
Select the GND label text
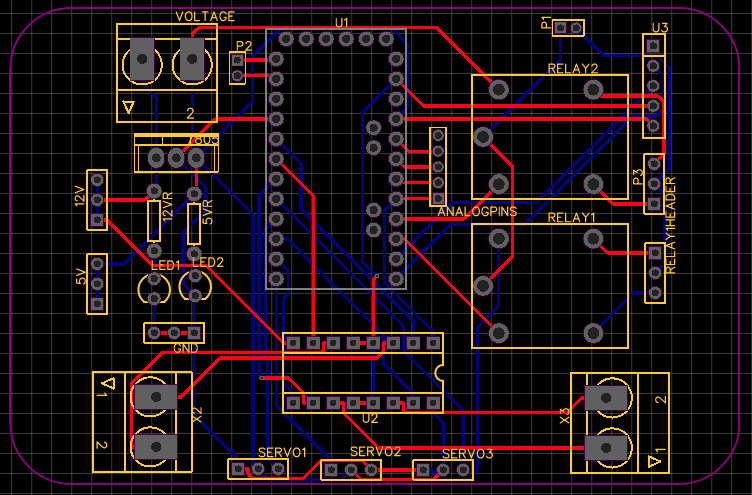click(186, 349)
